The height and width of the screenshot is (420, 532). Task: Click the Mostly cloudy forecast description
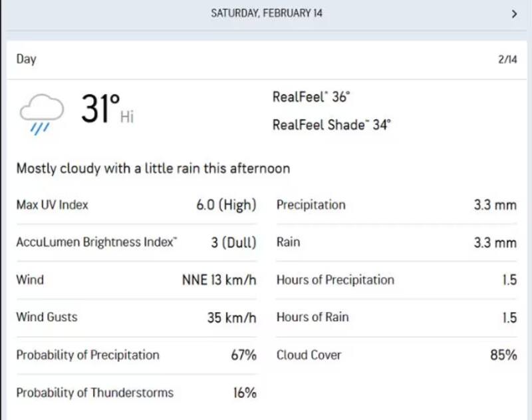(153, 168)
